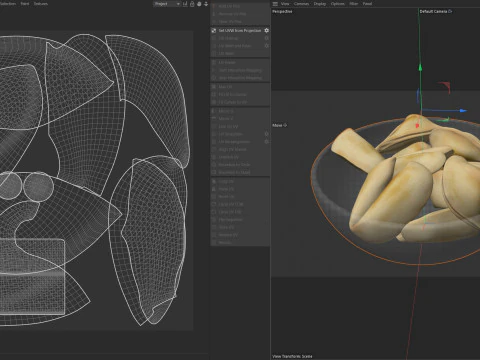This screenshot has width=480, height=360.
Task: Open the viewport Filter menu
Action: pyautogui.click(x=354, y=4)
